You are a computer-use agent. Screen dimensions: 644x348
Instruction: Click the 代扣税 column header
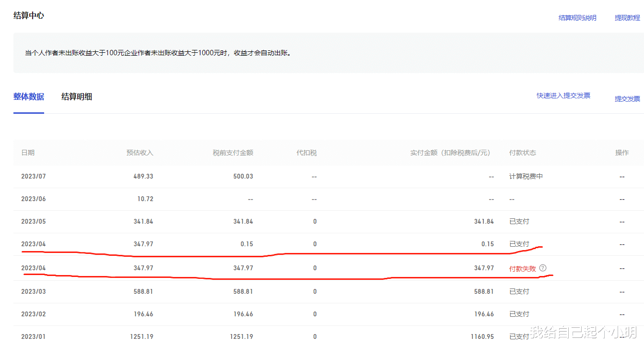[307, 153]
